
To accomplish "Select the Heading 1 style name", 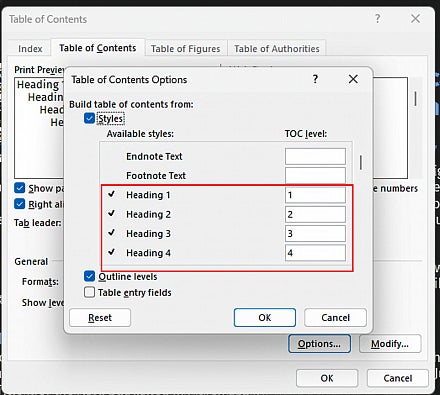I will coord(148,195).
